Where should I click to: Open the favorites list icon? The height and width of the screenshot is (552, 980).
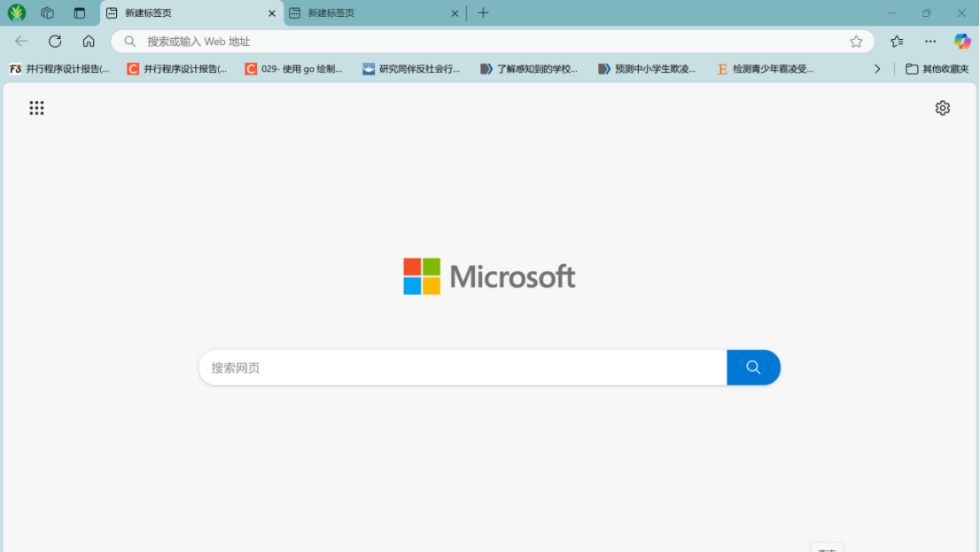coord(897,42)
